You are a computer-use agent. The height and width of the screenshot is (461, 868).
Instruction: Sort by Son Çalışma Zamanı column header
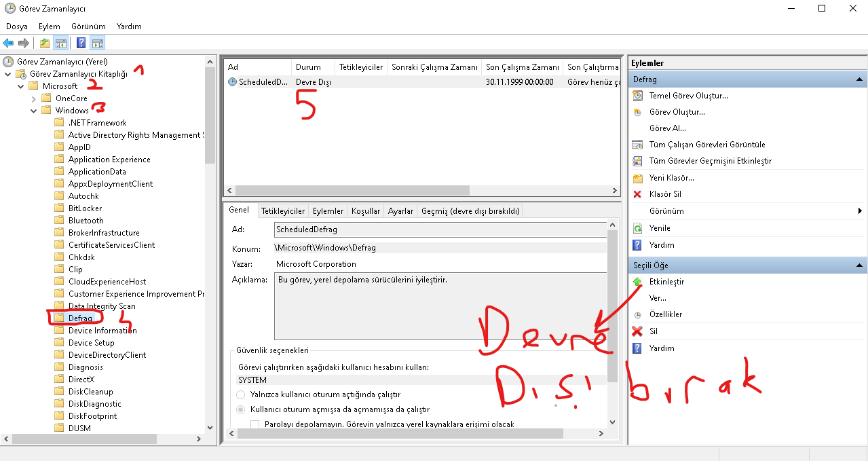(523, 67)
